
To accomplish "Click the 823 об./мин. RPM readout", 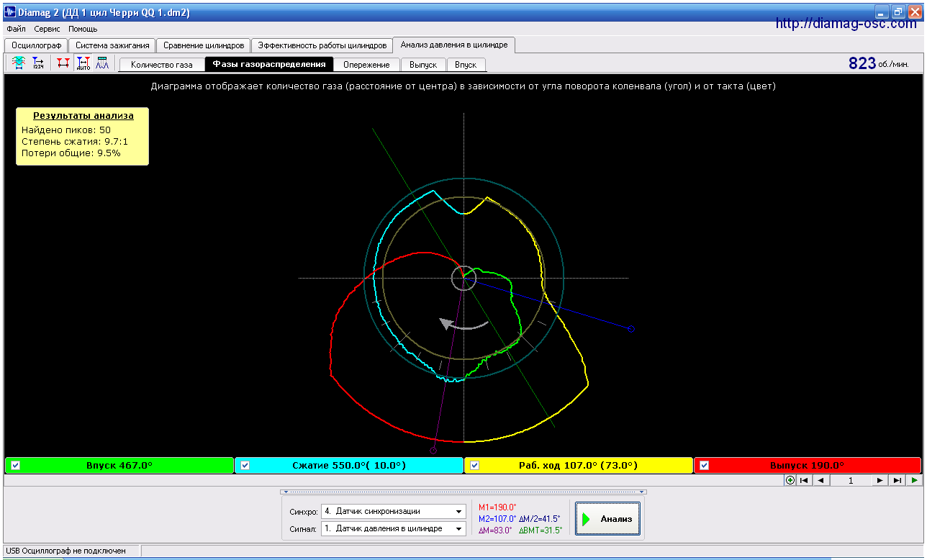I will point(879,63).
